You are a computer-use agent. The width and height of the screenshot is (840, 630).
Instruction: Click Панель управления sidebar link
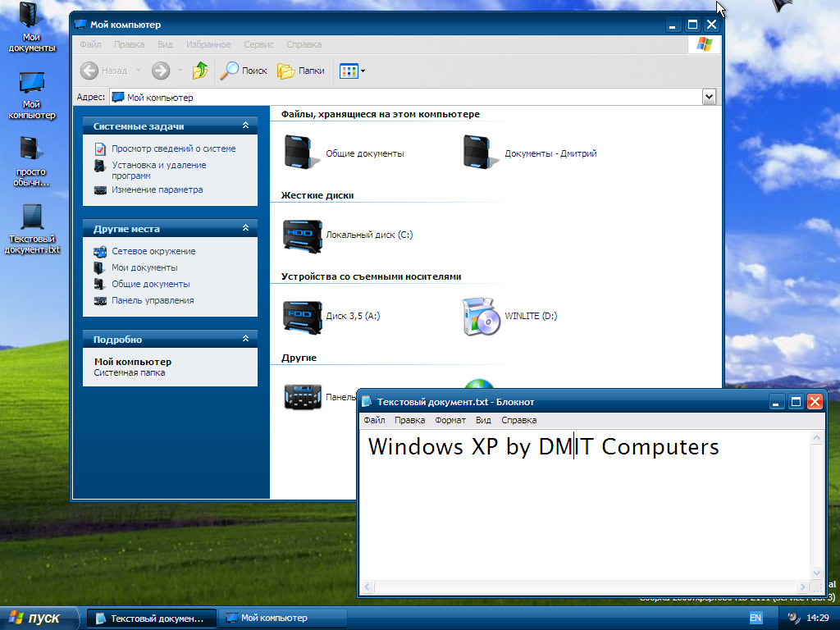coord(153,300)
